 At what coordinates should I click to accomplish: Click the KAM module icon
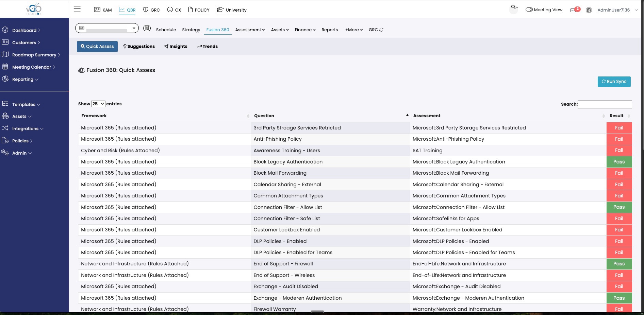tap(97, 10)
